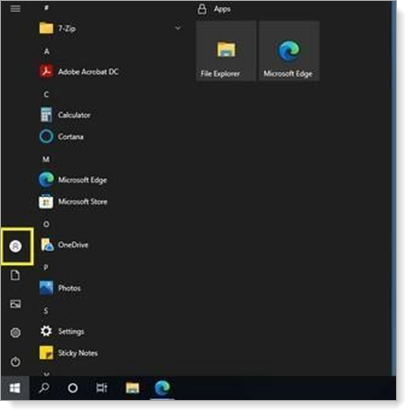Open the Documents icon in Start sidebar
412x416 pixels.
15,275
